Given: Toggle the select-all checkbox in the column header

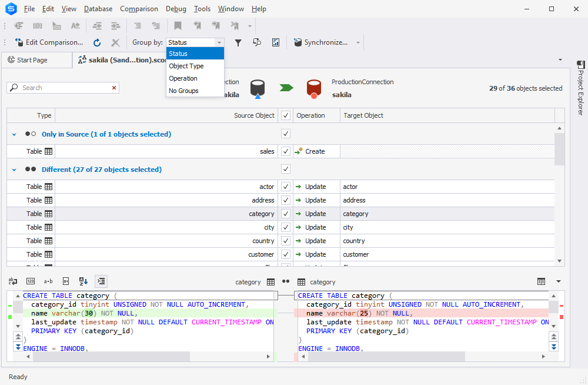Looking at the screenshot, I should tap(286, 115).
